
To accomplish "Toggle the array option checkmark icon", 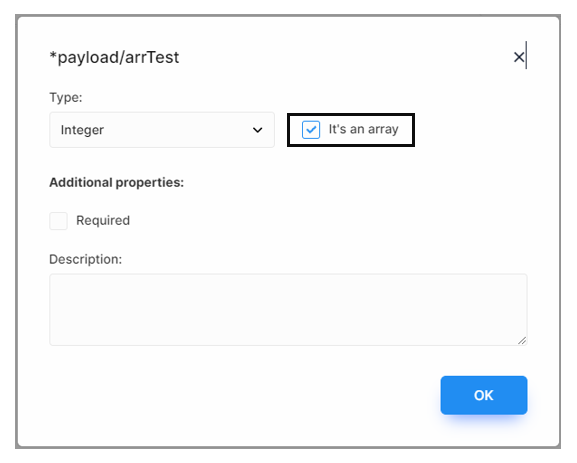I will pyautogui.click(x=311, y=130).
